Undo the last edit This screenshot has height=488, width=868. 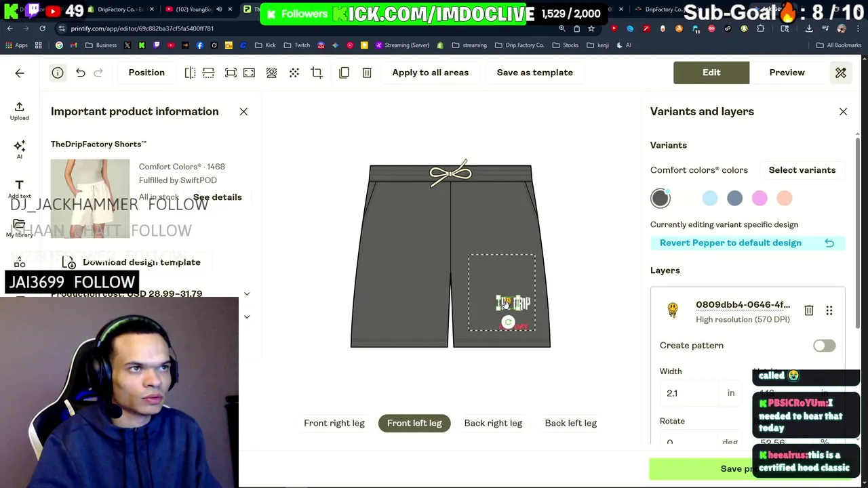[80, 73]
